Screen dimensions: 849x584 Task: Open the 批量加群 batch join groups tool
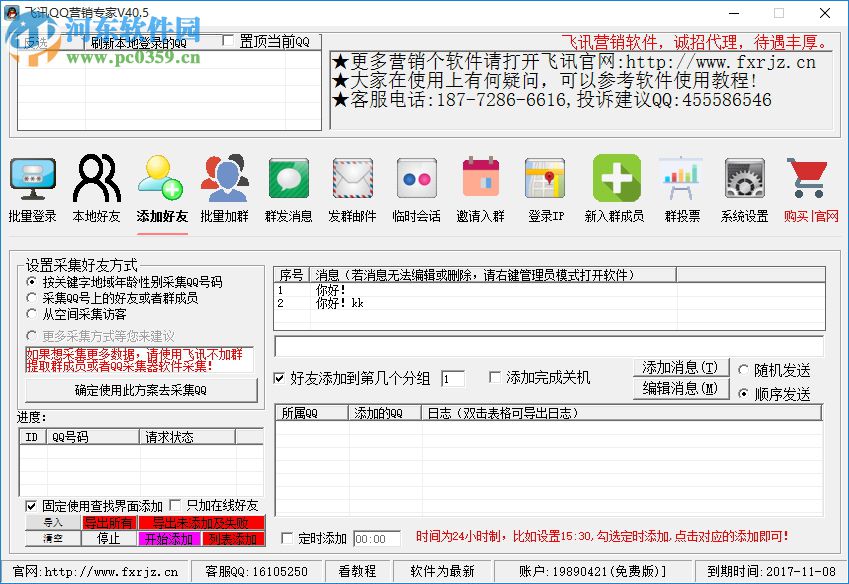tap(224, 190)
